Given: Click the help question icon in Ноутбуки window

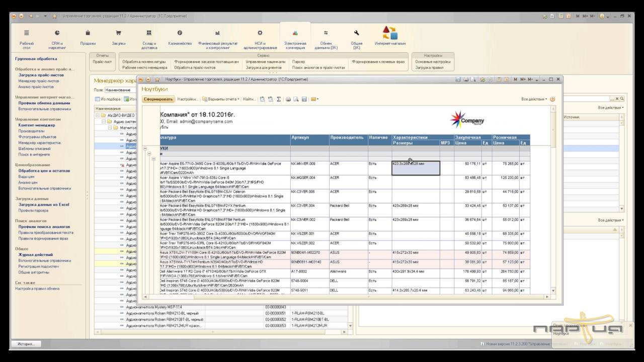Looking at the screenshot, I should click(x=552, y=99).
